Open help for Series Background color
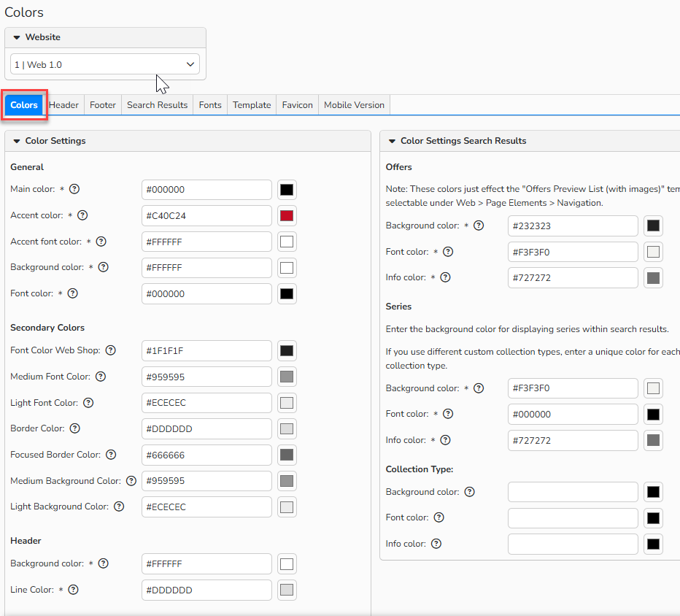680x616 pixels. point(479,388)
